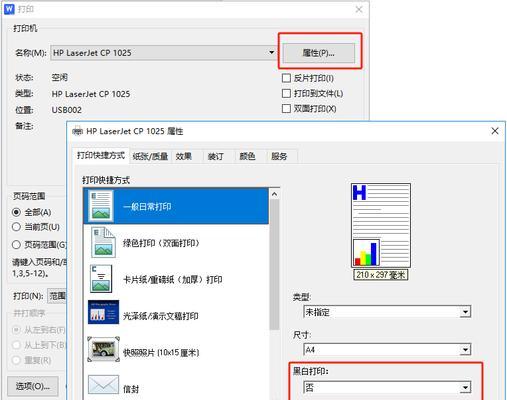Enable the 反片打印 checkbox
This screenshot has height=400, width=507.
tap(286, 78)
